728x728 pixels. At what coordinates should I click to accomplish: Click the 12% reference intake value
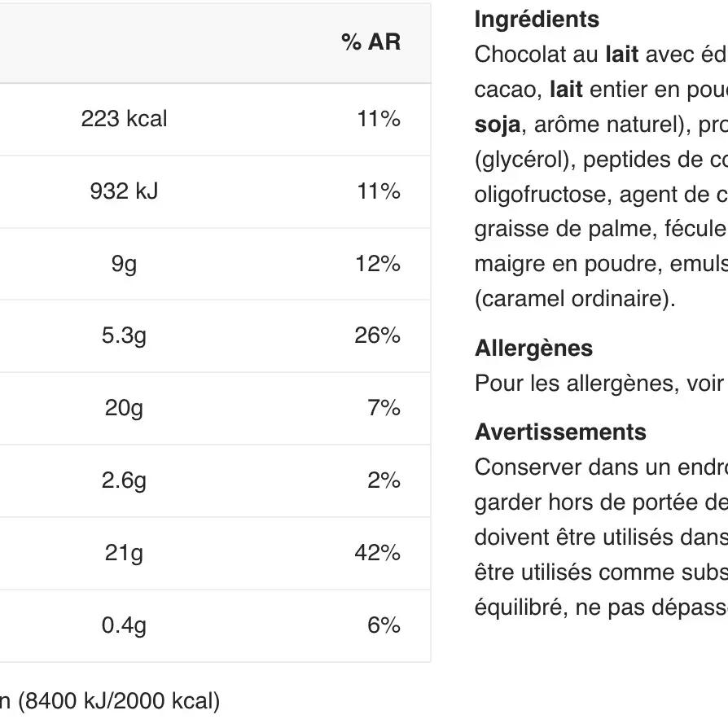pyautogui.click(x=377, y=264)
